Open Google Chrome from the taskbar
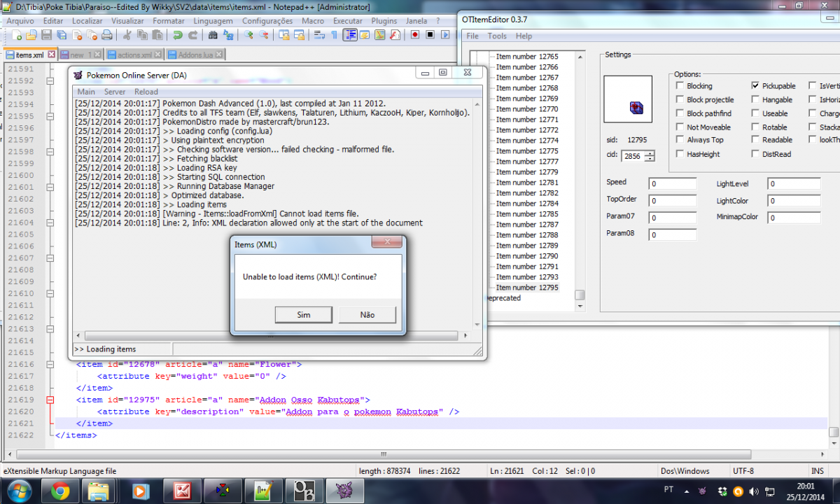This screenshot has height=504, width=840. pyautogui.click(x=60, y=491)
